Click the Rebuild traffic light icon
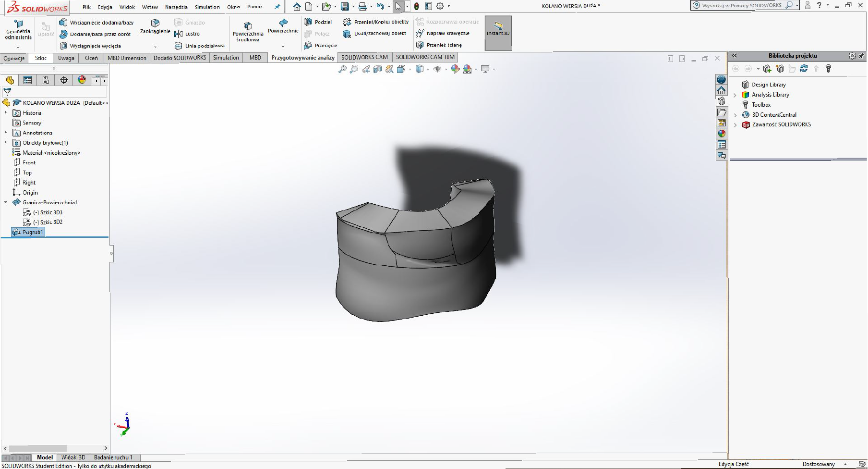This screenshot has height=469, width=868. click(x=416, y=6)
